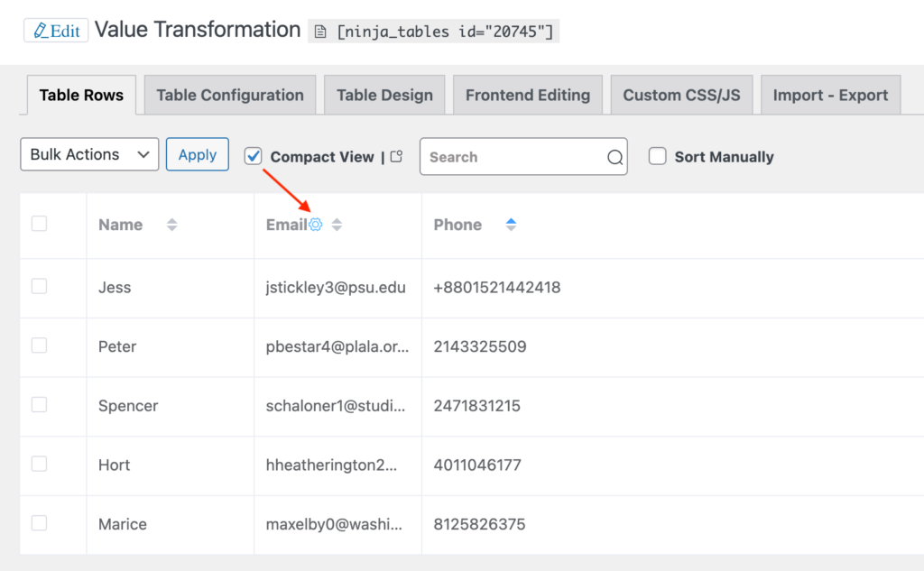924x571 pixels.
Task: Copy the ninja_tables shortcode text
Action: [445, 32]
